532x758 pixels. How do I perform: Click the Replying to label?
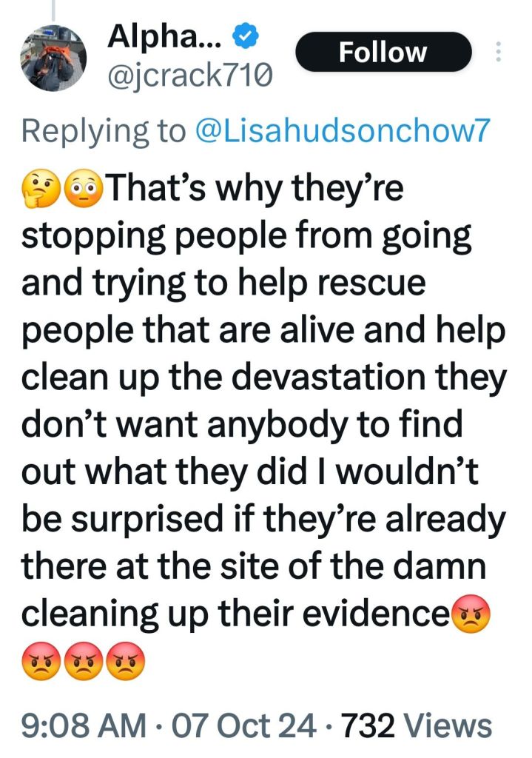[104, 132]
